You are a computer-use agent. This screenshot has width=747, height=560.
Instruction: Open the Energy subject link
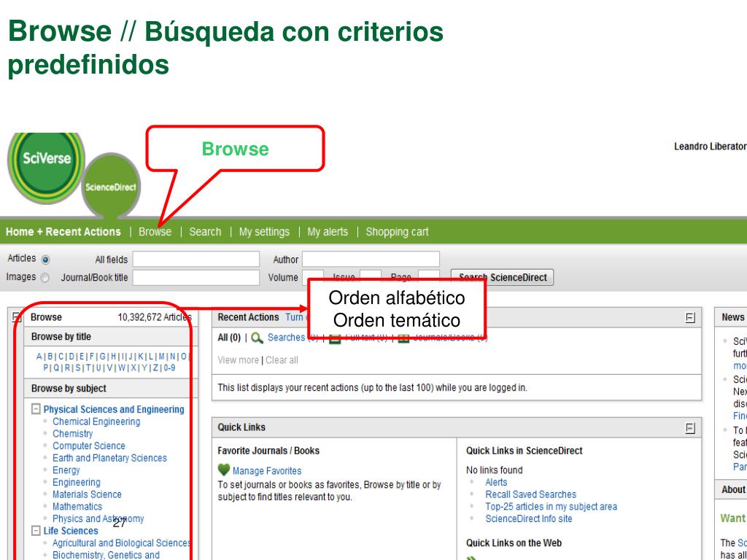click(66, 470)
